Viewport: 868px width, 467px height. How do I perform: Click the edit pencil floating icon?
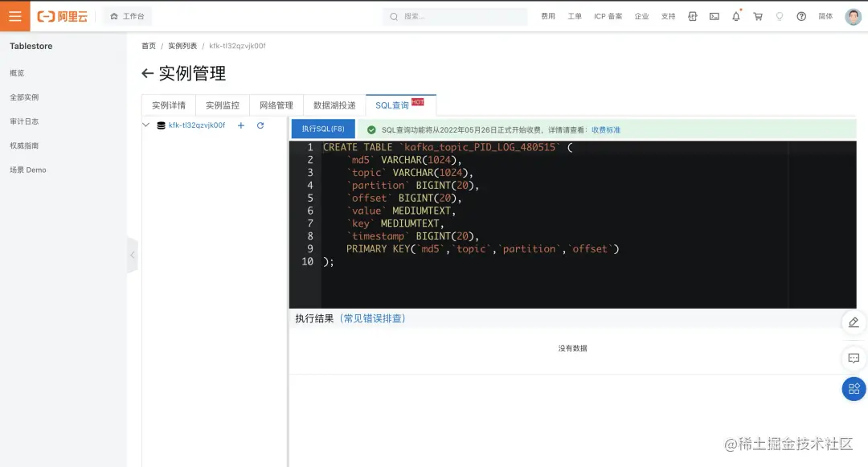pos(854,322)
